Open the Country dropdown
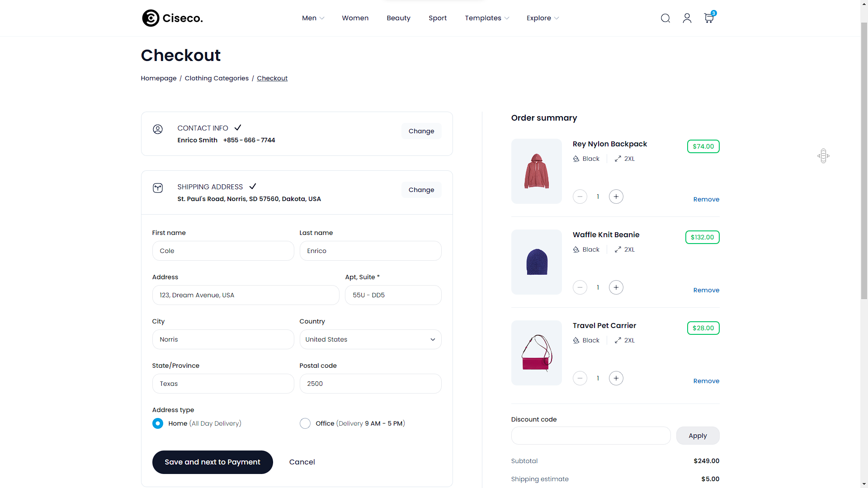This screenshot has height=488, width=868. [370, 339]
